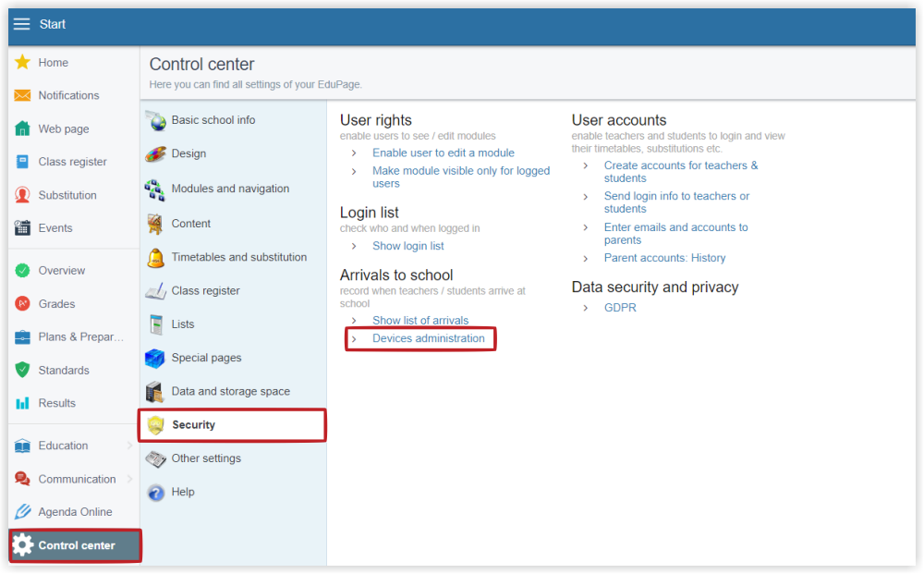Viewport: 924px width, 574px height.
Task: Click the Help question mark icon
Action: click(155, 492)
